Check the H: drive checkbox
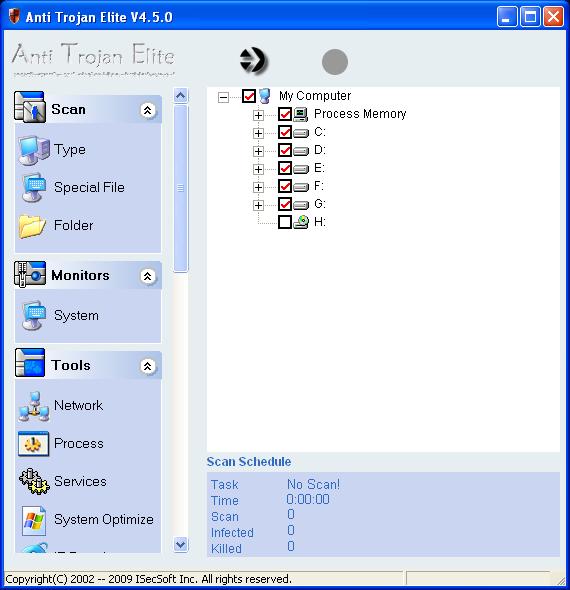Viewport: 570px width, 590px height. (x=285, y=222)
